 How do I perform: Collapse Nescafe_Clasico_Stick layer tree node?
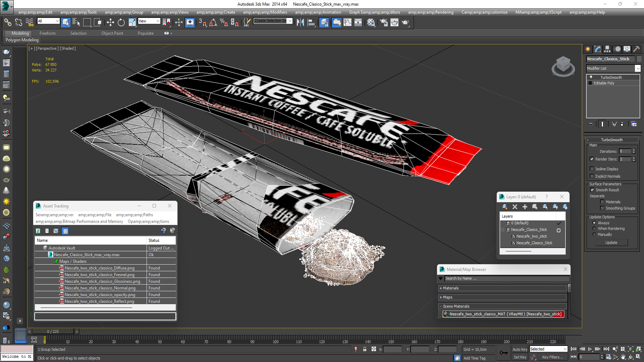click(x=503, y=230)
